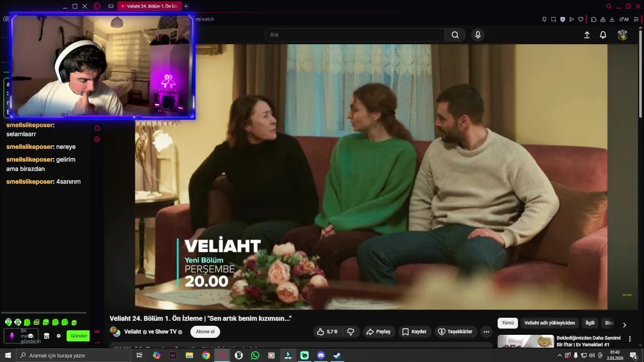
Task: Open the chat shop icon
Action: pos(46,336)
